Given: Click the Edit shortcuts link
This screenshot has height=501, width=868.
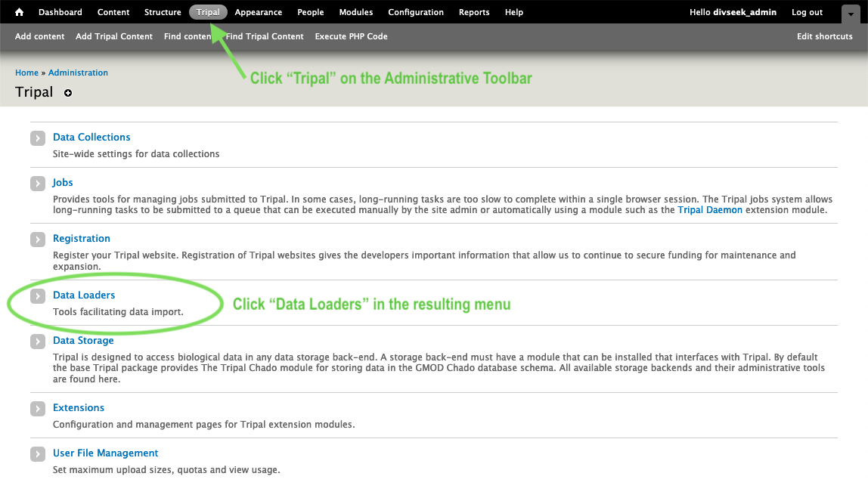Looking at the screenshot, I should pos(824,36).
